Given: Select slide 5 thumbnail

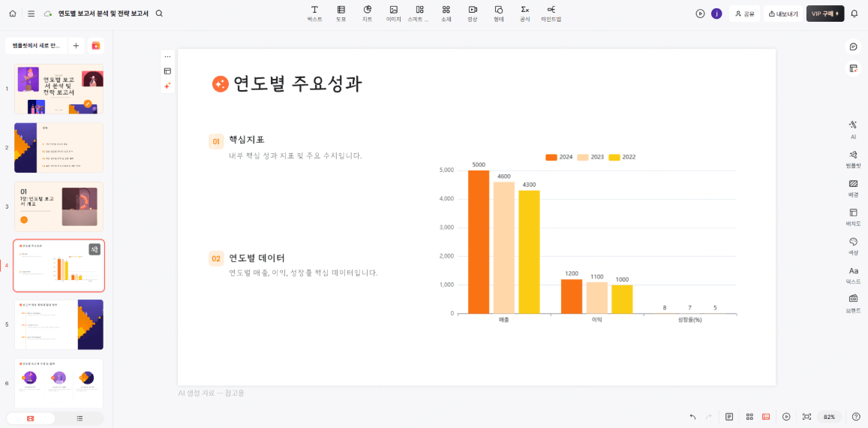Looking at the screenshot, I should point(59,324).
